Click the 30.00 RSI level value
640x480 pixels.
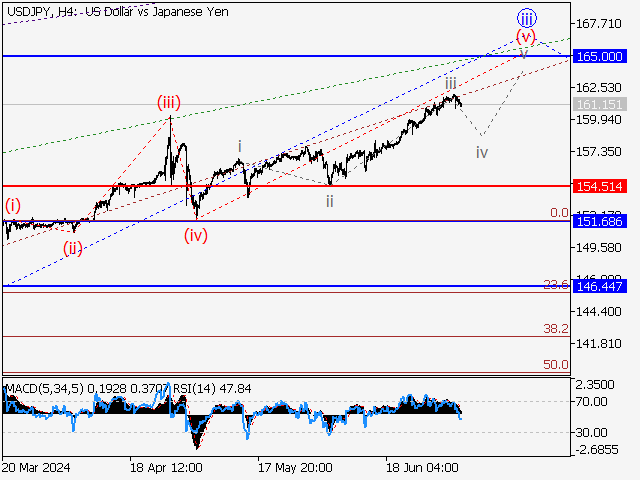pos(591,432)
